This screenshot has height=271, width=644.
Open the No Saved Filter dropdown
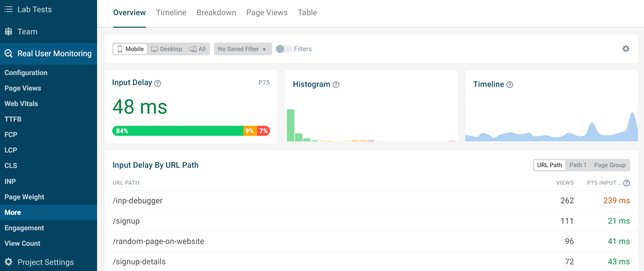(242, 49)
